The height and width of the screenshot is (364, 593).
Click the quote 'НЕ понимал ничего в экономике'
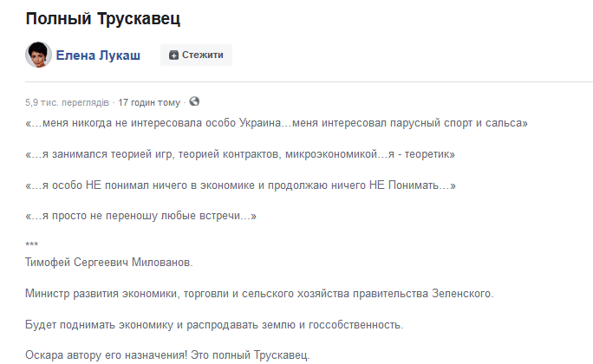240,185
